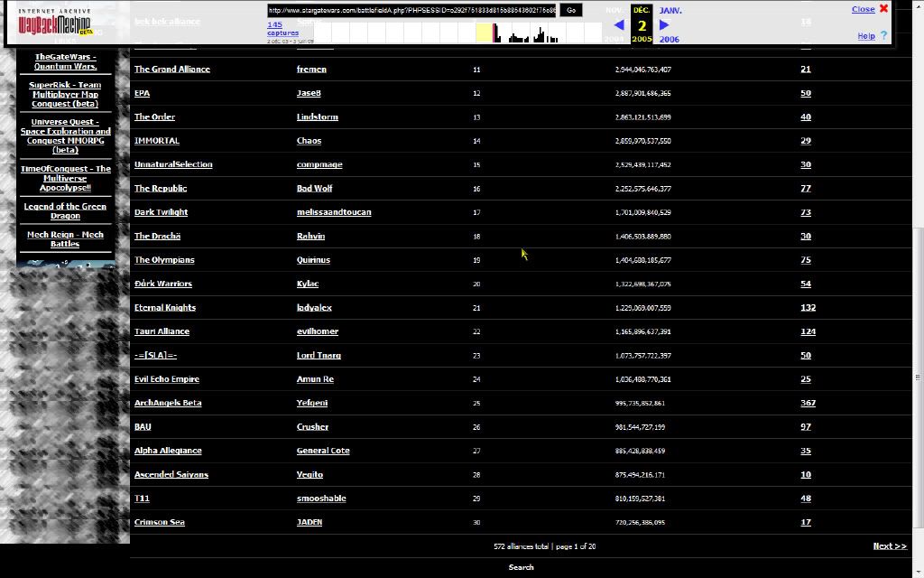Image resolution: width=924 pixels, height=578 pixels.
Task: Go to previous capture with left arrow
Action: (x=619, y=25)
